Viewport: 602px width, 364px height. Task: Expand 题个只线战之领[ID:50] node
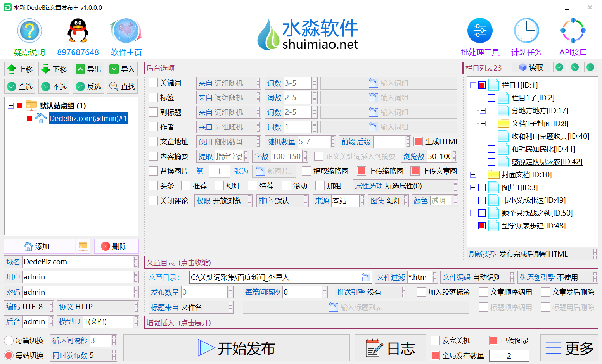tap(473, 213)
